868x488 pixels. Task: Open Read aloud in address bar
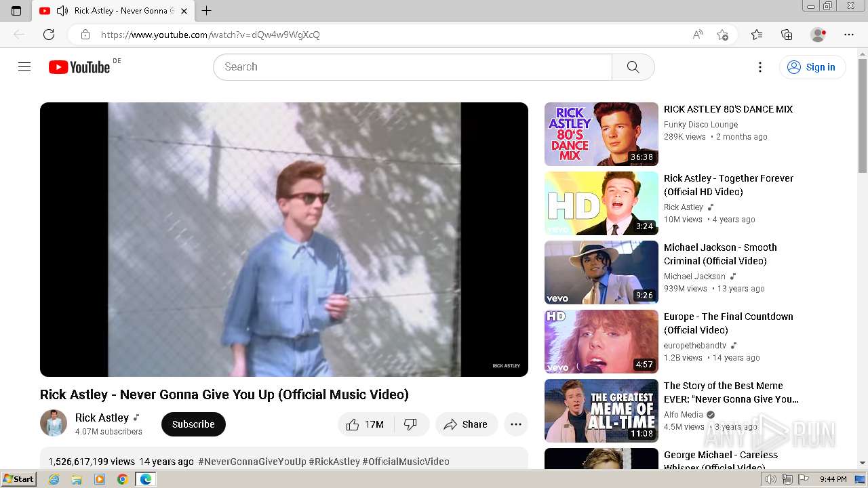[x=698, y=35]
